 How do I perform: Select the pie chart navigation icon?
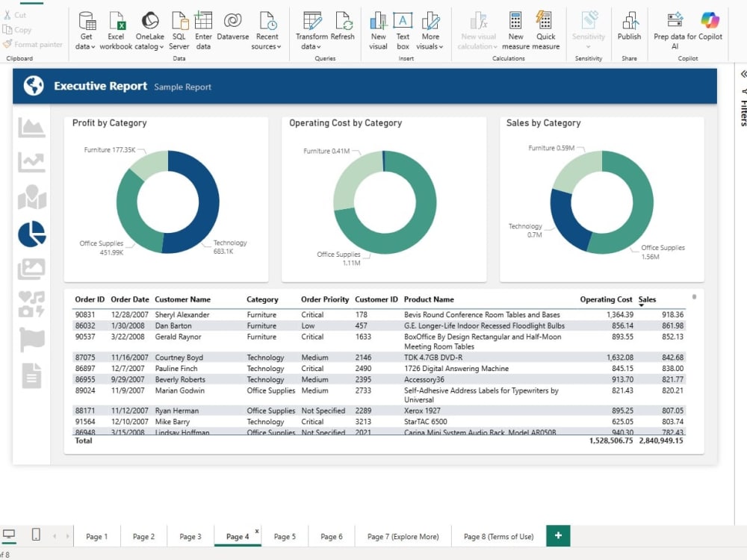32,234
